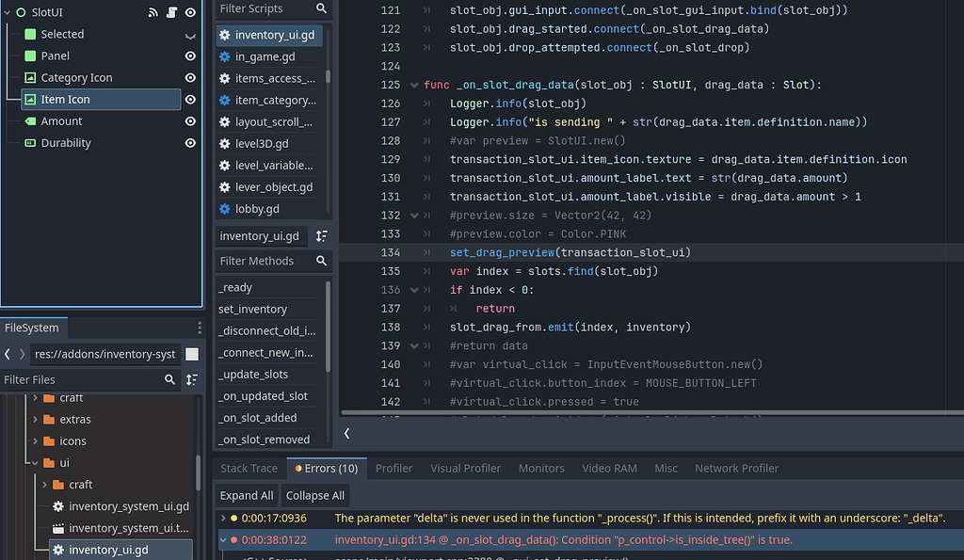This screenshot has width=964, height=560.
Task: Hide the Amount node
Action: pos(190,121)
